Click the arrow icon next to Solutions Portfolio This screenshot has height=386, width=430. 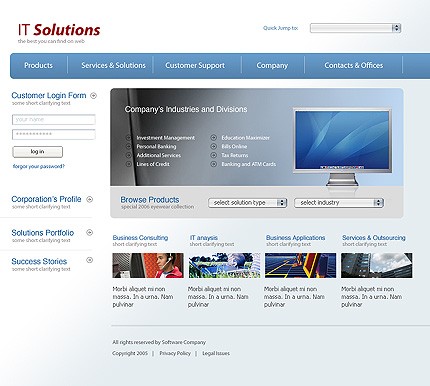tap(89, 232)
